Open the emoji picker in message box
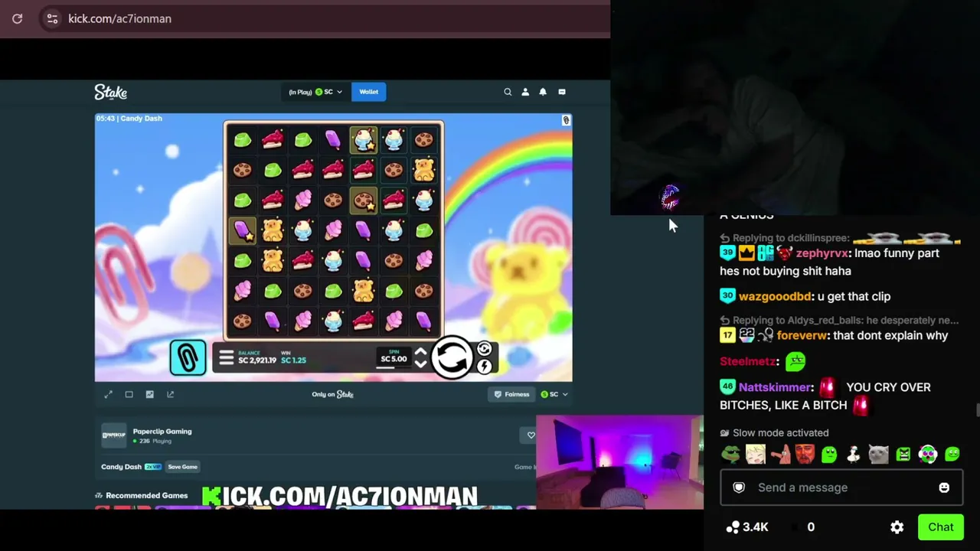This screenshot has width=980, height=551. click(944, 487)
